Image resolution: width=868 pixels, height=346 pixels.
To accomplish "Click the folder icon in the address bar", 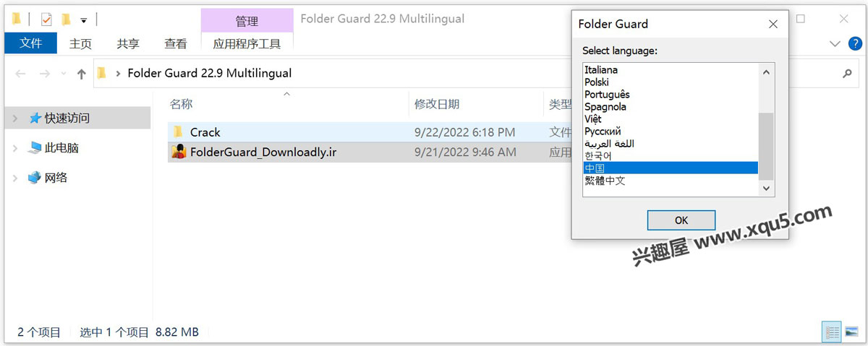I will (x=102, y=73).
